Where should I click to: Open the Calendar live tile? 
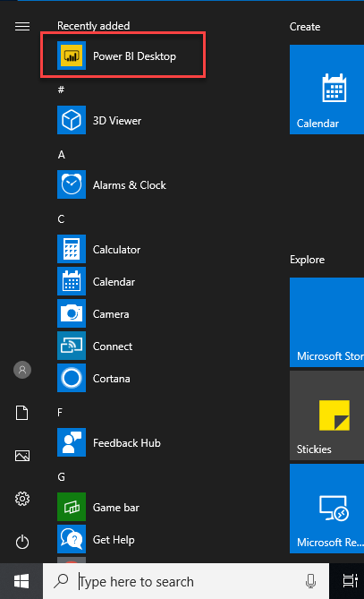326,90
